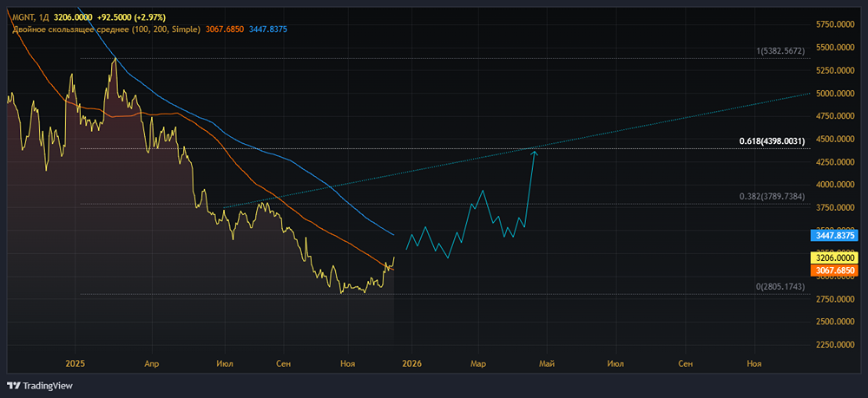Click the 2026 label on time axis
This screenshot has height=398, width=868.
pyautogui.click(x=411, y=365)
